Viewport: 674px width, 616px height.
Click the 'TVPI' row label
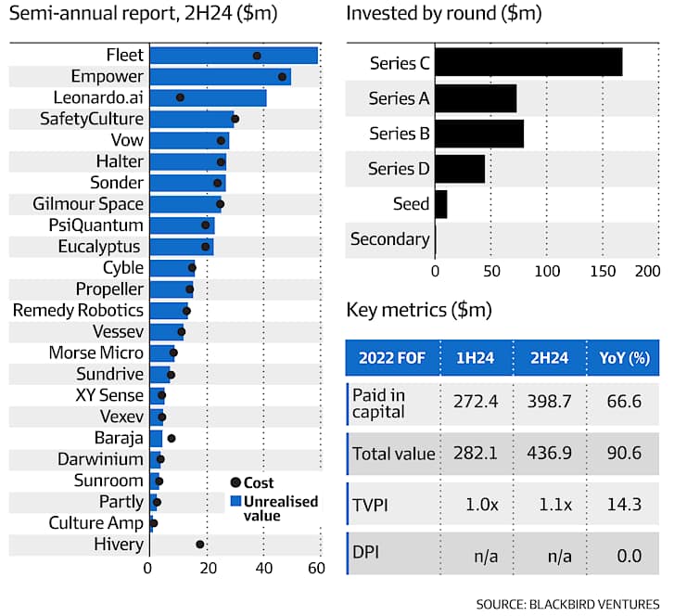(370, 505)
